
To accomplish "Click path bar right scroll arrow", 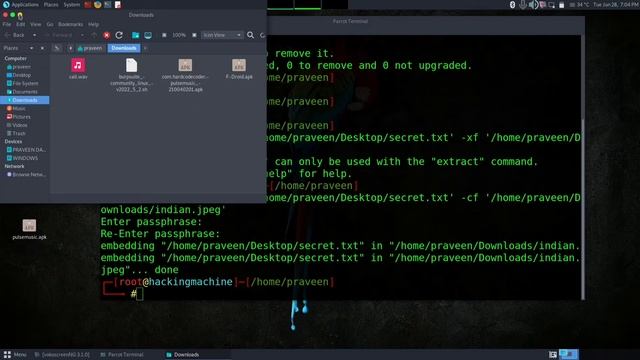I will click(x=145, y=48).
